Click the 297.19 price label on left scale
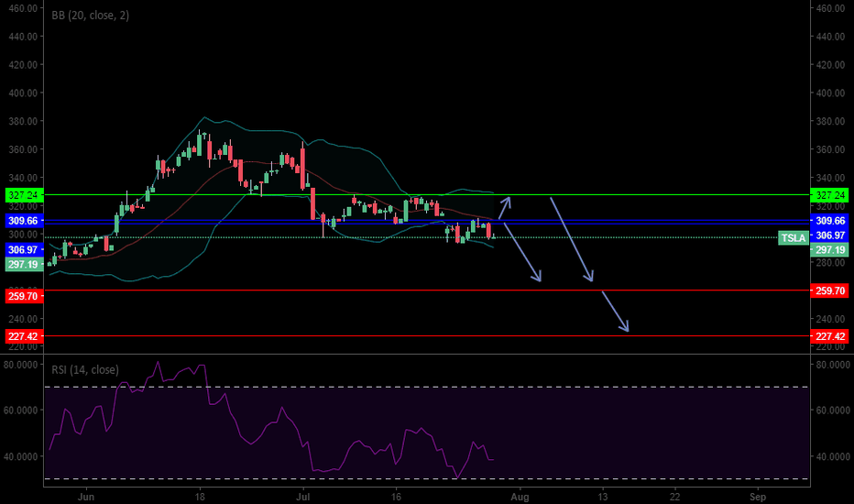Viewport: 854px width, 504px height. (24, 265)
